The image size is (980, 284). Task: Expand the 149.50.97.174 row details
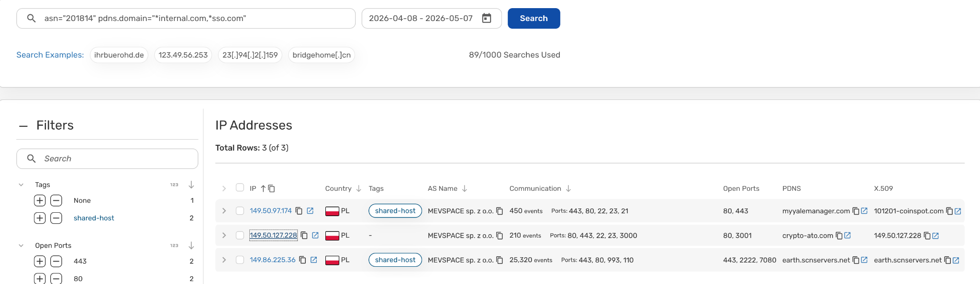pos(224,211)
